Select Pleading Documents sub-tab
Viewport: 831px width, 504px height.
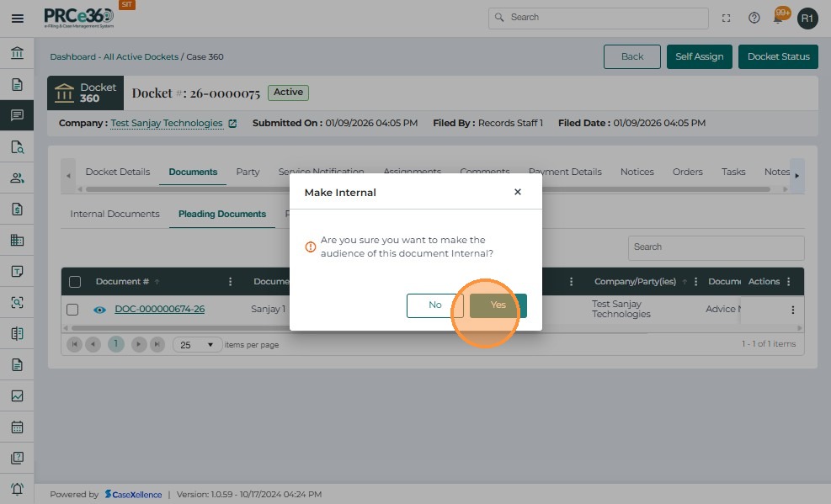click(x=222, y=214)
